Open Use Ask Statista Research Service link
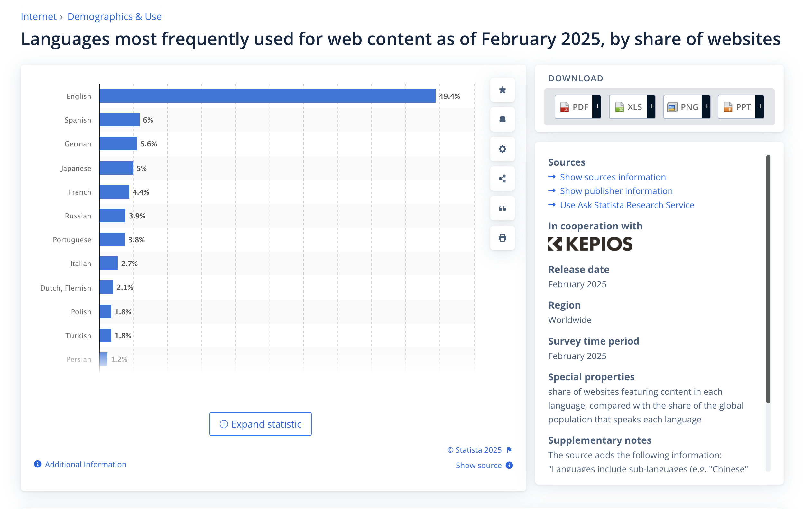Viewport: 812px width, 509px height. (x=627, y=205)
